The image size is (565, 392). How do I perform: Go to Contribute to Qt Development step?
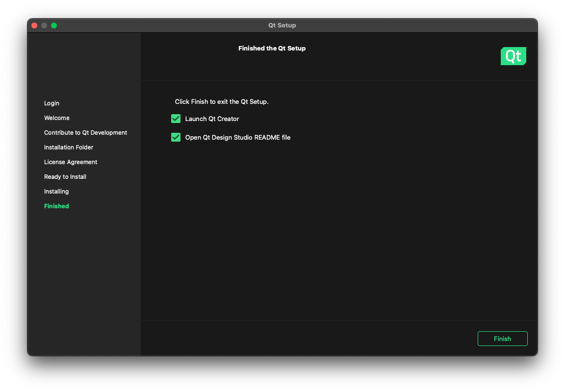click(x=85, y=133)
